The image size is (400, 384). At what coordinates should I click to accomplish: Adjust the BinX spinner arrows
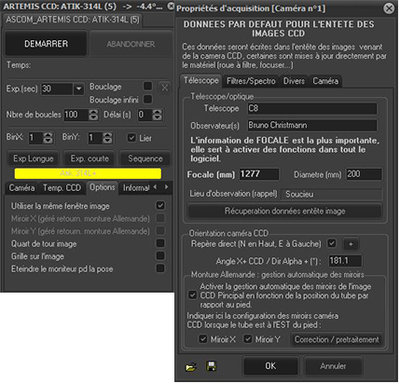[48, 138]
